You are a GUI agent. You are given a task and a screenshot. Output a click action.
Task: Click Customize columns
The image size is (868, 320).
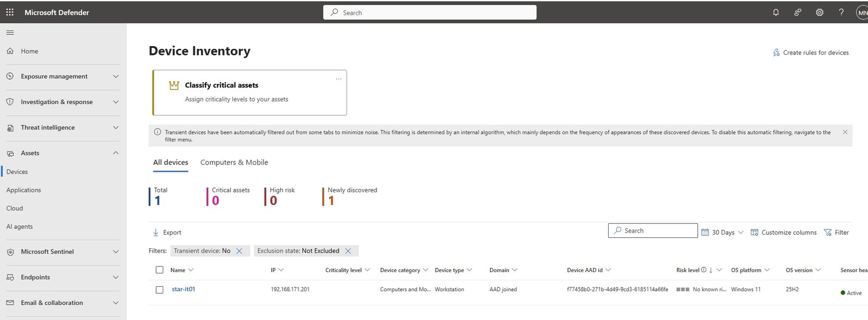pos(783,233)
